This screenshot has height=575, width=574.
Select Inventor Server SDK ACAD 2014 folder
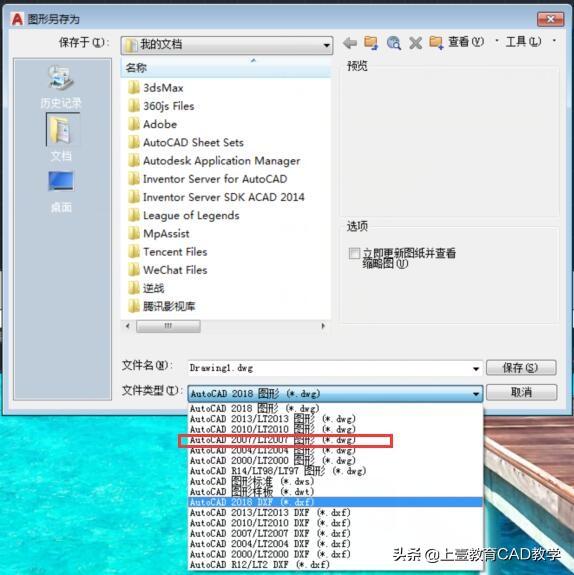(x=216, y=197)
